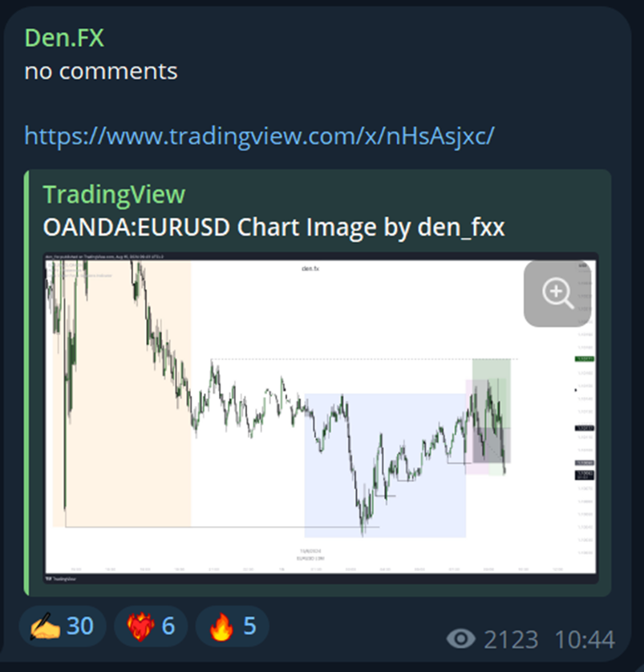Click the green price label on chart axis
This screenshot has height=672, width=644.
tap(584, 358)
